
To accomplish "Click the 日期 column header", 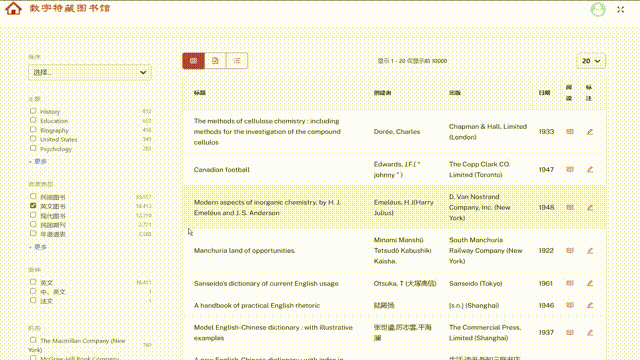I will [x=544, y=93].
